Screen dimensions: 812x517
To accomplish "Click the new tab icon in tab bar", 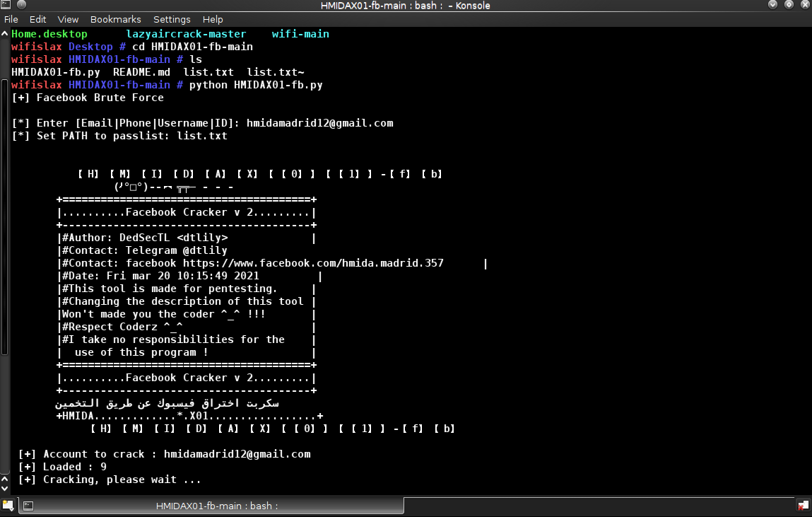I will click(x=7, y=506).
